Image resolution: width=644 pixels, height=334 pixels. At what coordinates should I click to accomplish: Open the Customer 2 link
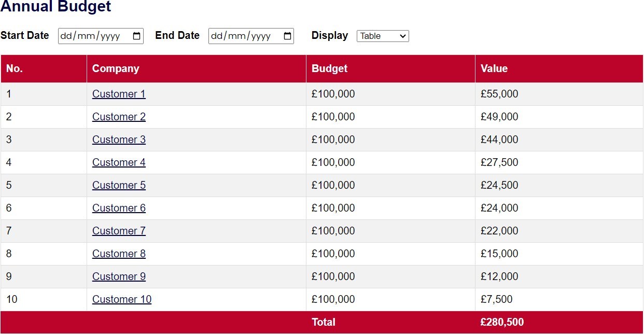(x=119, y=117)
